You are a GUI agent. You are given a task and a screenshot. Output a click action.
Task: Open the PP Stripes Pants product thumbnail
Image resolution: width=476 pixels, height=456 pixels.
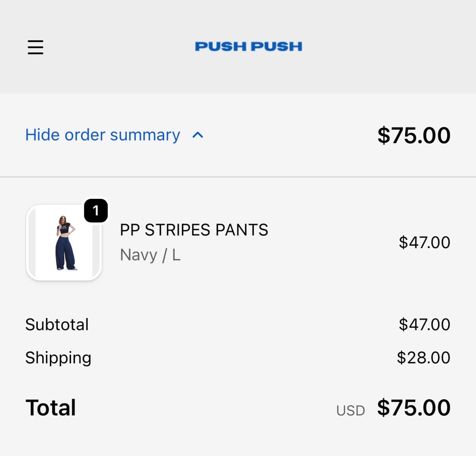tap(64, 242)
